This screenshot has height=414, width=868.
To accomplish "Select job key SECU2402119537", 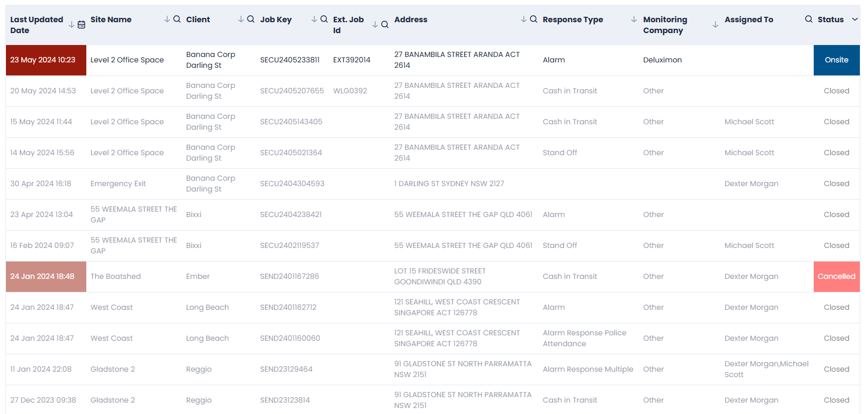I will (x=289, y=245).
